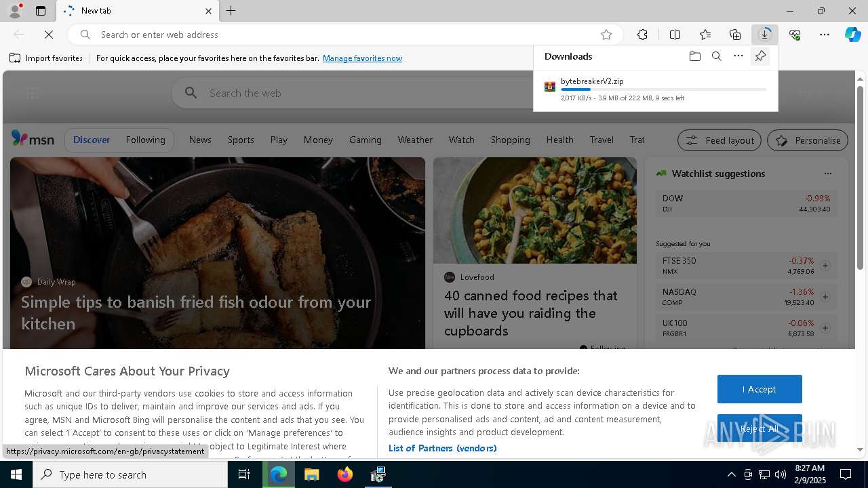Add this page to favorites star

606,35
